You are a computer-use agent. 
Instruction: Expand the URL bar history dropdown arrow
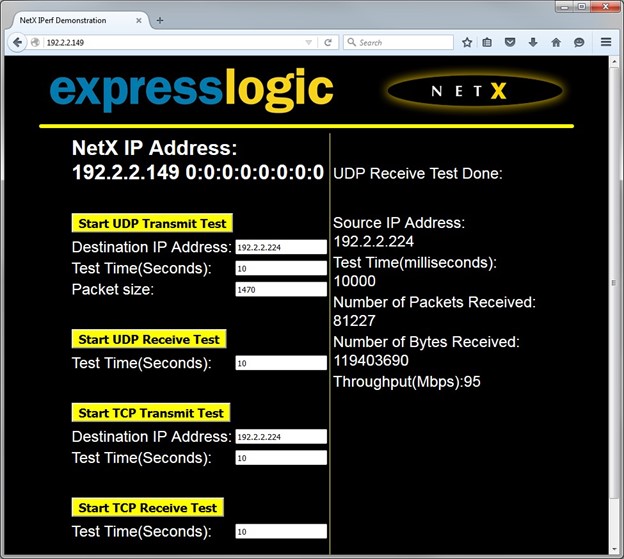pos(309,42)
